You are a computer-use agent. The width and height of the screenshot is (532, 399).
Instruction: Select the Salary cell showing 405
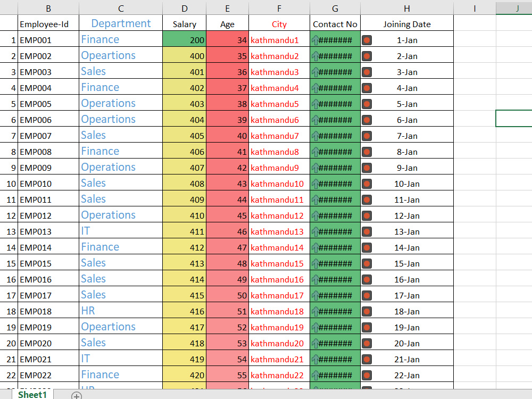[x=184, y=136]
